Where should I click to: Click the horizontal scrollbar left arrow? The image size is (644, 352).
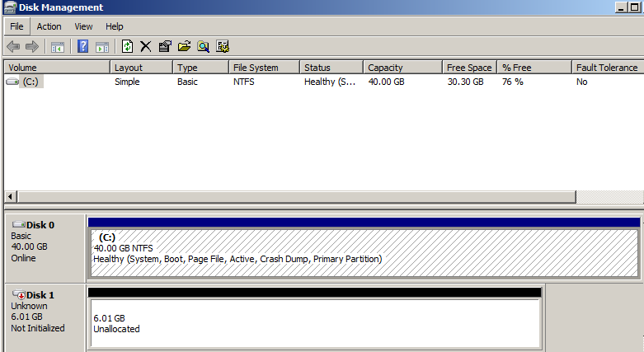(11, 197)
